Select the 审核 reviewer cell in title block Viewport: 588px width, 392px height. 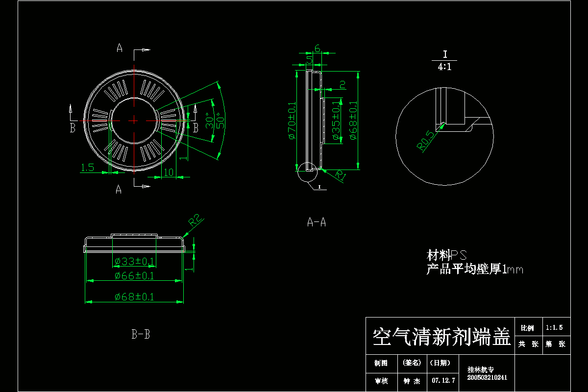coord(381,379)
